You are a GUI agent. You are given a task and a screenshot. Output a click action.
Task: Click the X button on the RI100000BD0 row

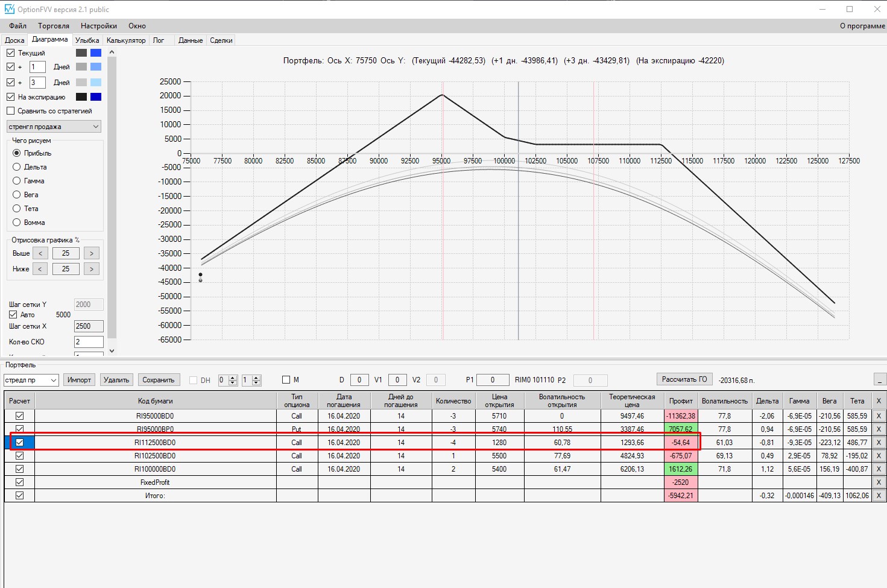point(879,469)
